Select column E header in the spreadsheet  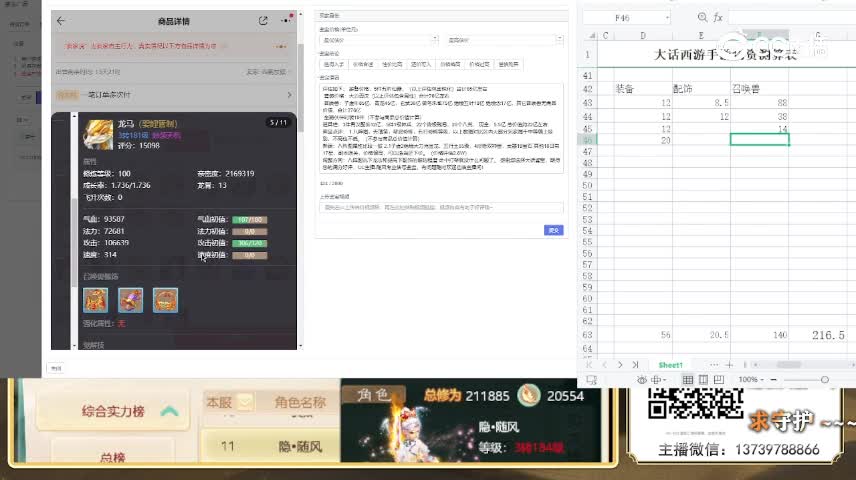pyautogui.click(x=701, y=35)
